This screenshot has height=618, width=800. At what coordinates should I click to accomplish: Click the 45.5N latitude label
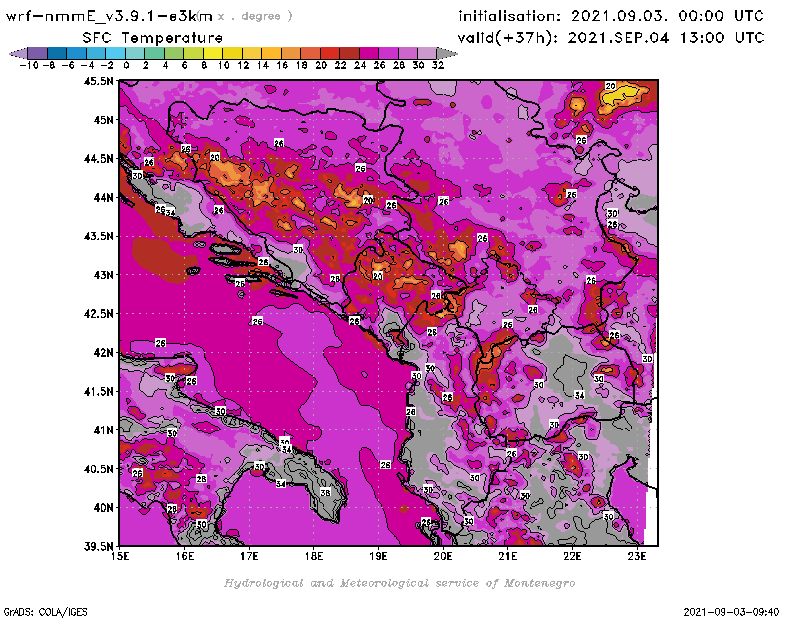(x=98, y=81)
